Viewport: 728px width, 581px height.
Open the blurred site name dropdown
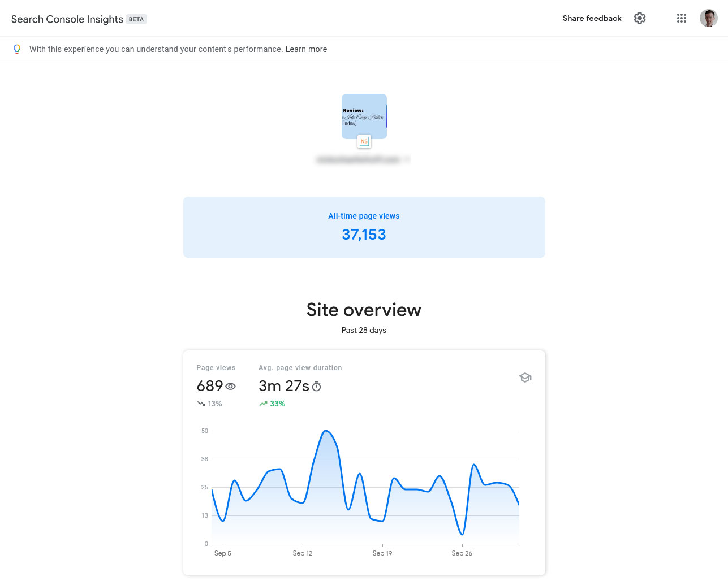(x=363, y=160)
